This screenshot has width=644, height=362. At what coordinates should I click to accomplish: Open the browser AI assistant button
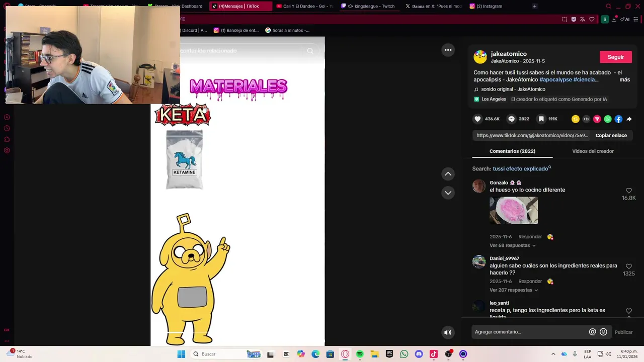click(625, 19)
